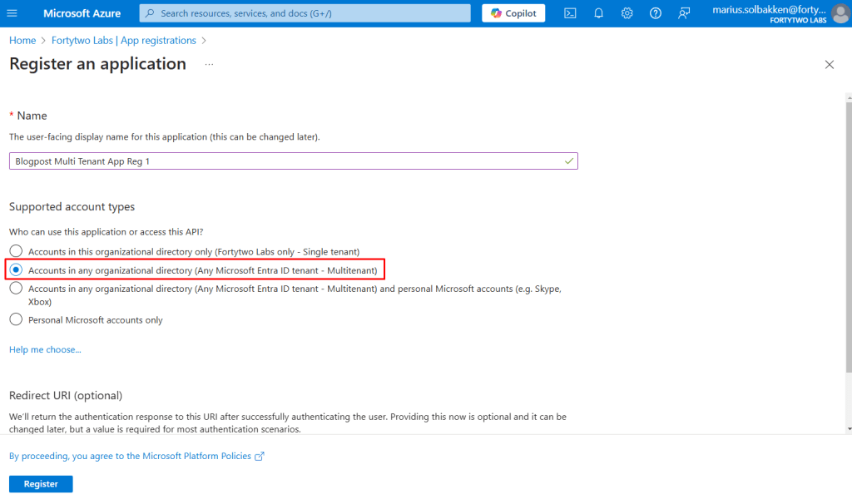Open the Help question mark icon

[x=656, y=13]
